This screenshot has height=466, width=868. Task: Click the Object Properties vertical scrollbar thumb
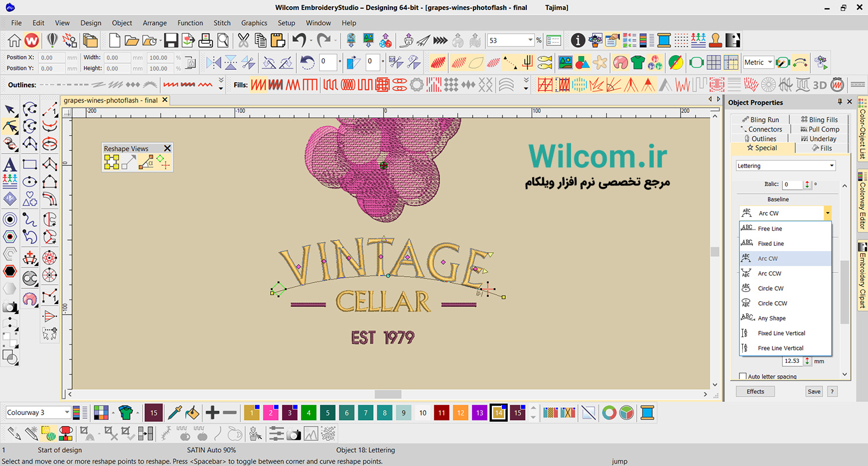click(844, 292)
